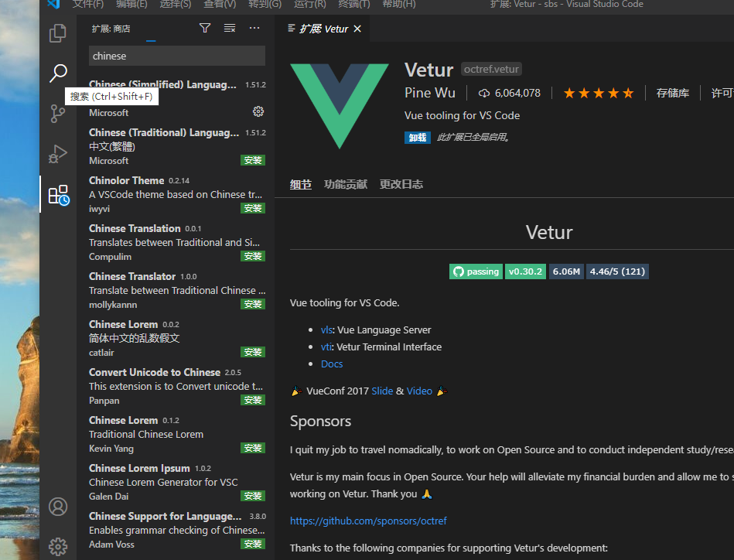Install Chinese Support for Language extension
Screen dimensions: 734x560
point(253,544)
